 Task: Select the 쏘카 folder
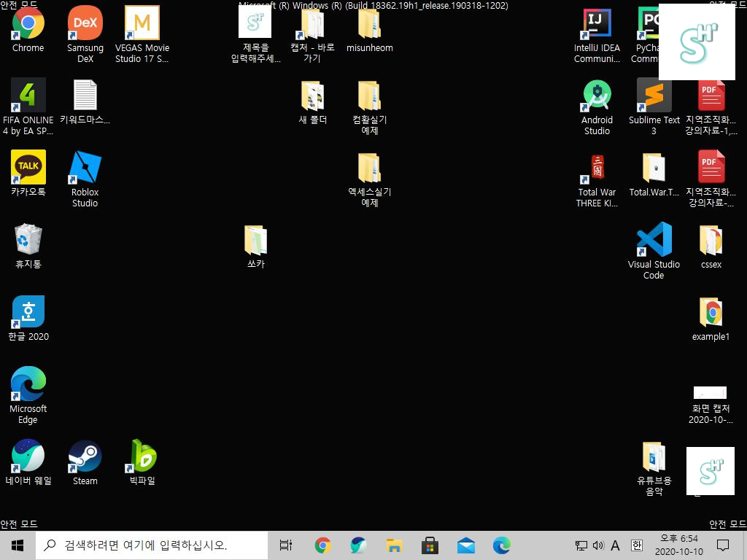(x=255, y=246)
